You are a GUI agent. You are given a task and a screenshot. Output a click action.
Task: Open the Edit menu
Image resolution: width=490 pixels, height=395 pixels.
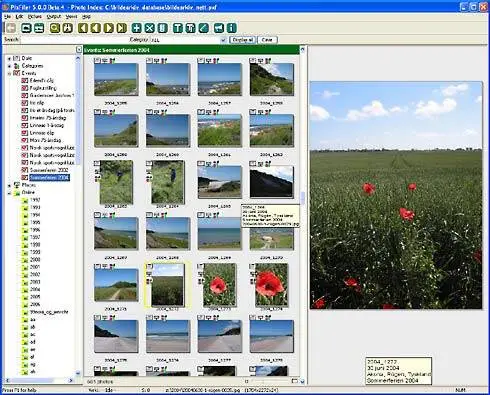pos(19,16)
